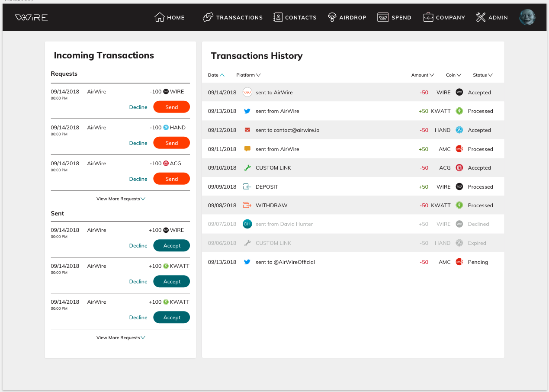Click grayed HAND coin icon in Expired row
Viewport: 549px width, 392px height.
tap(459, 243)
